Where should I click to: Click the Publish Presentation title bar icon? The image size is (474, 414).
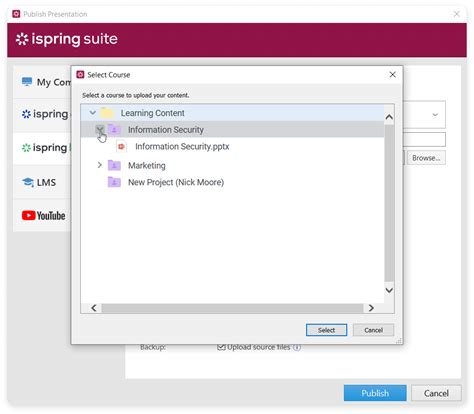[16, 14]
